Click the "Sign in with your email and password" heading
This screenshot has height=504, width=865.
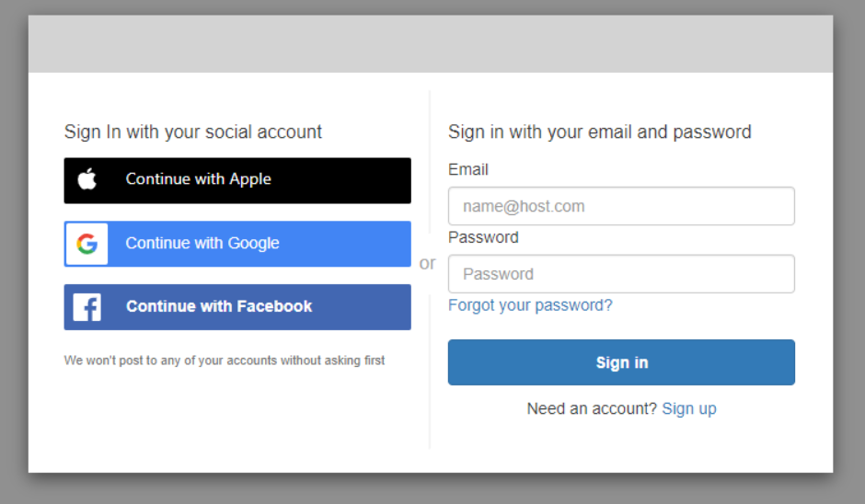(600, 132)
